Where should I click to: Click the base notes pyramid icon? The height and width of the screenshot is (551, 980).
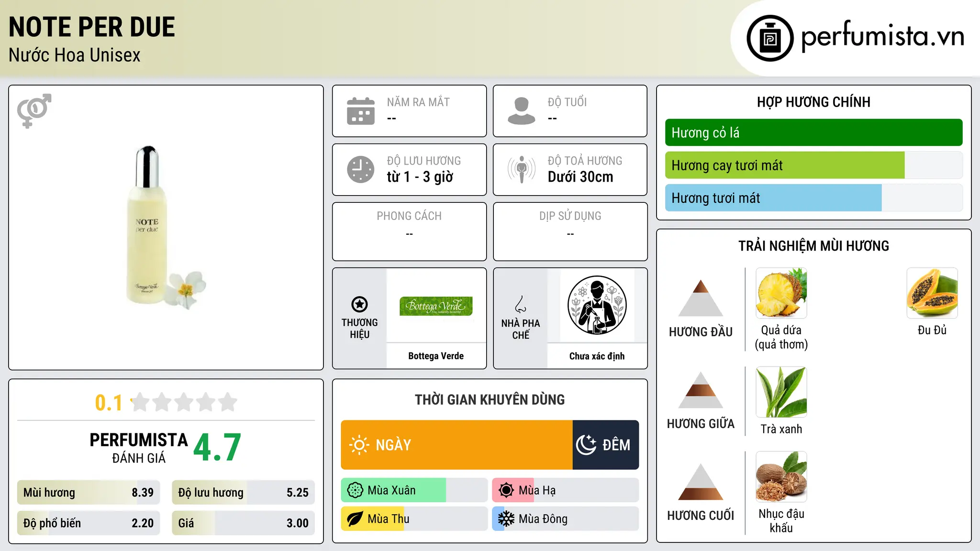coord(701,482)
